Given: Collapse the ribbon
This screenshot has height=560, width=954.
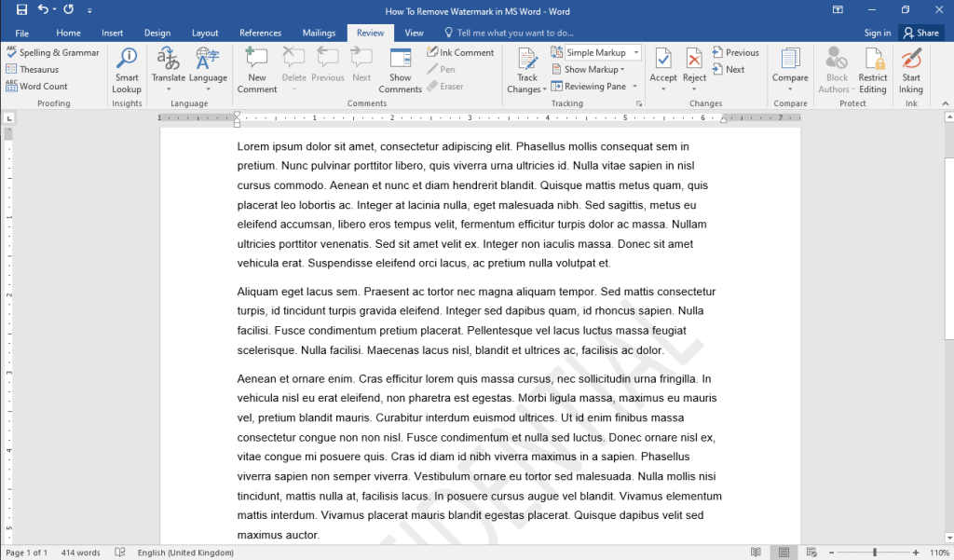Looking at the screenshot, I should coord(945,103).
